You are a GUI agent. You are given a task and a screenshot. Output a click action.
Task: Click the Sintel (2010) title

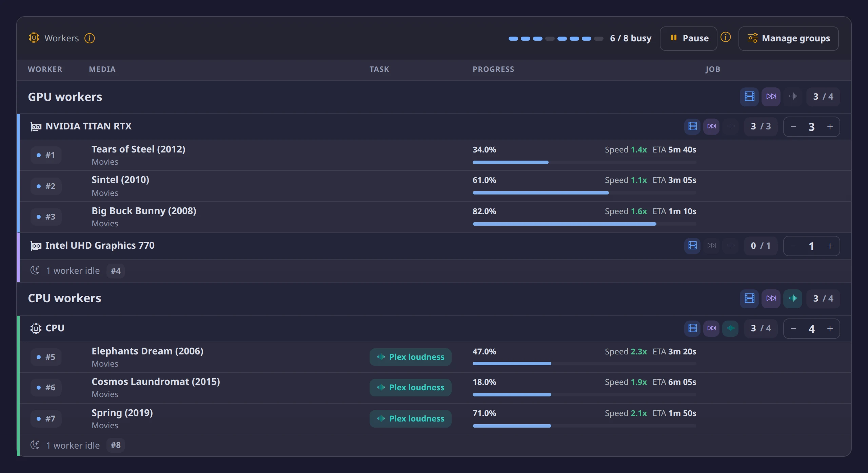pos(120,180)
